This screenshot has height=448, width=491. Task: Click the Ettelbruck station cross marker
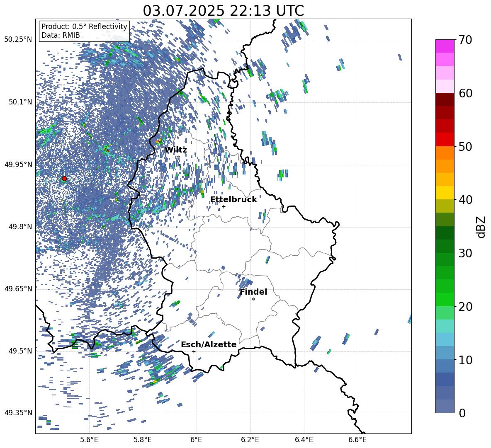click(x=224, y=206)
